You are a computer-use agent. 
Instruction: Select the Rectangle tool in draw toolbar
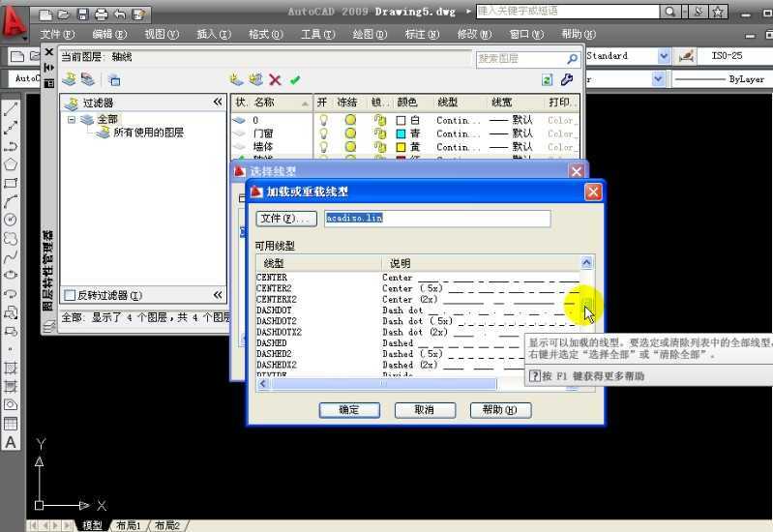[x=11, y=183]
